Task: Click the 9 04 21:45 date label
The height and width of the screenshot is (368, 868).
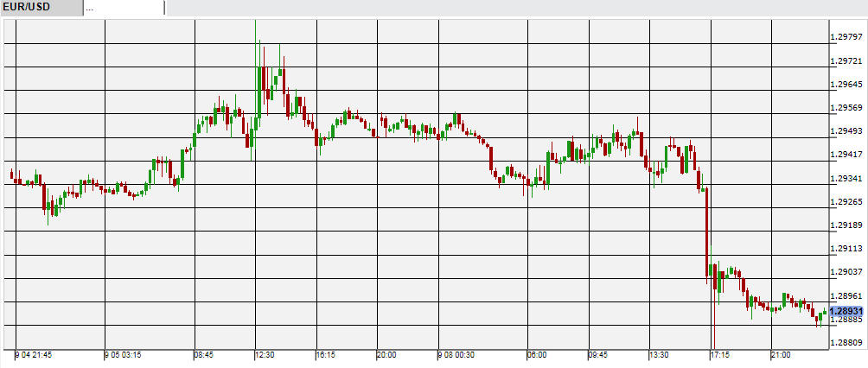Action: (35, 355)
